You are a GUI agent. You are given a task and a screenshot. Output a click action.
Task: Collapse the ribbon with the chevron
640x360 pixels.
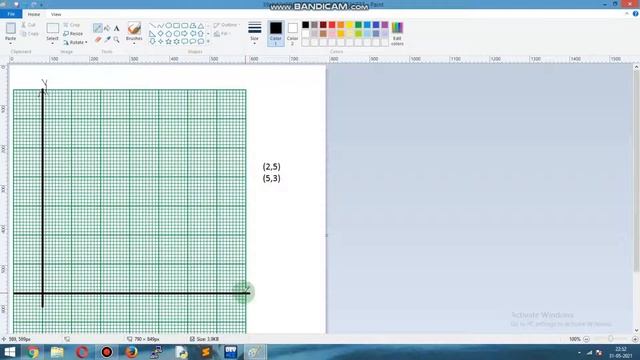pyautogui.click(x=627, y=14)
